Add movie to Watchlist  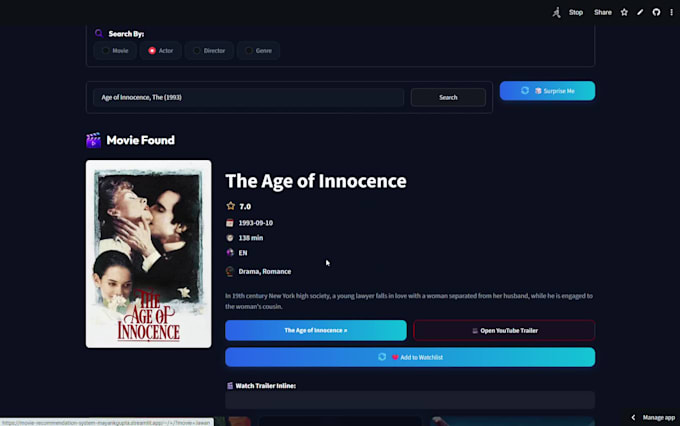pyautogui.click(x=410, y=357)
